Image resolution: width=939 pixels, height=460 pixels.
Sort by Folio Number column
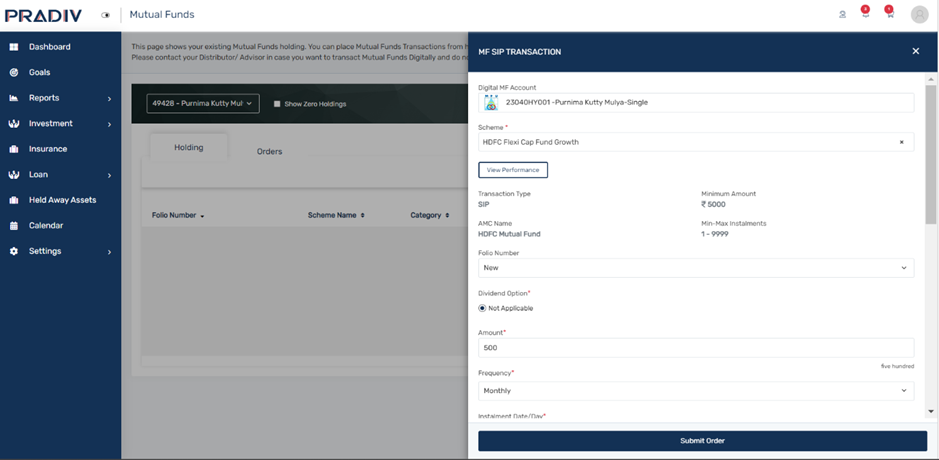coord(178,215)
